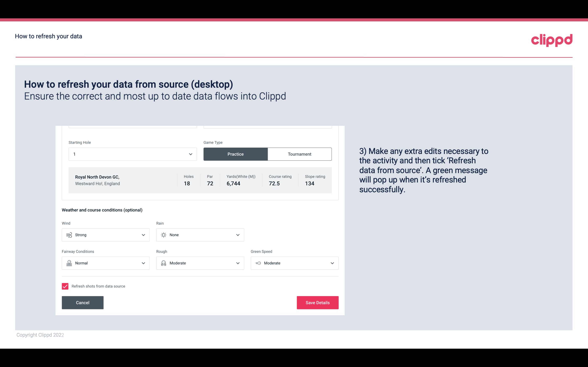The width and height of the screenshot is (588, 367).
Task: Expand the Green Speed dropdown
Action: click(332, 263)
